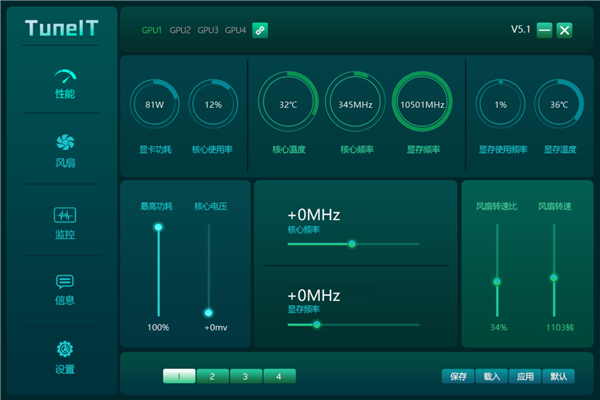Select the GPU1 tab
Viewport: 600px width, 400px height.
(152, 30)
